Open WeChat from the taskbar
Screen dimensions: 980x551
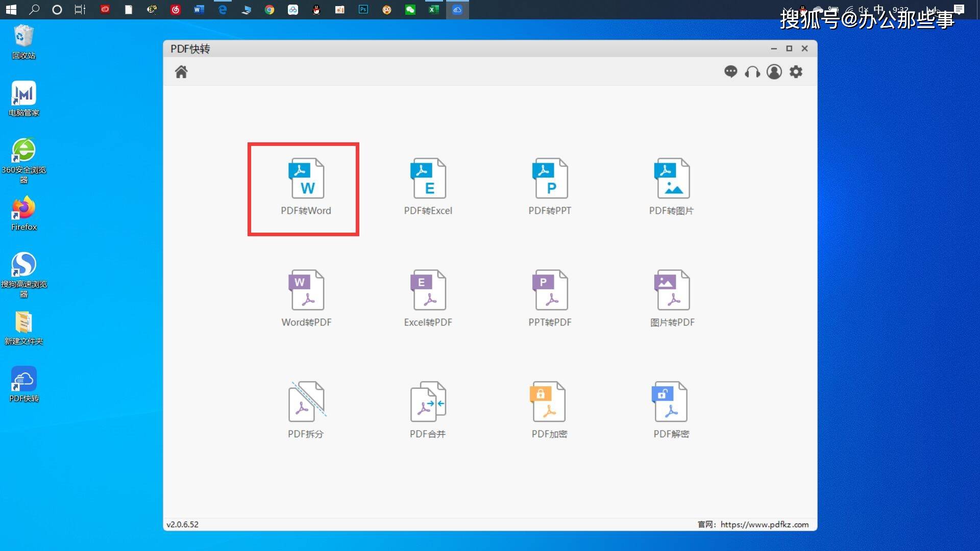click(x=410, y=9)
